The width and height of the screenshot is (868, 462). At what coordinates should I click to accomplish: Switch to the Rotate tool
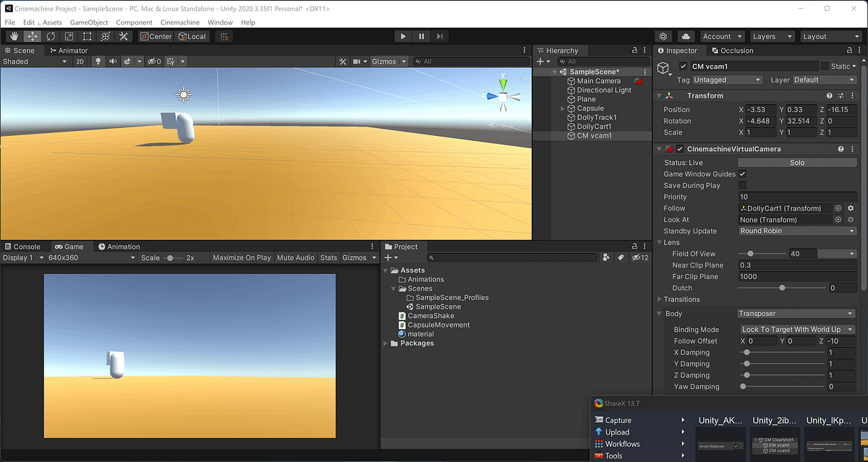pos(50,35)
